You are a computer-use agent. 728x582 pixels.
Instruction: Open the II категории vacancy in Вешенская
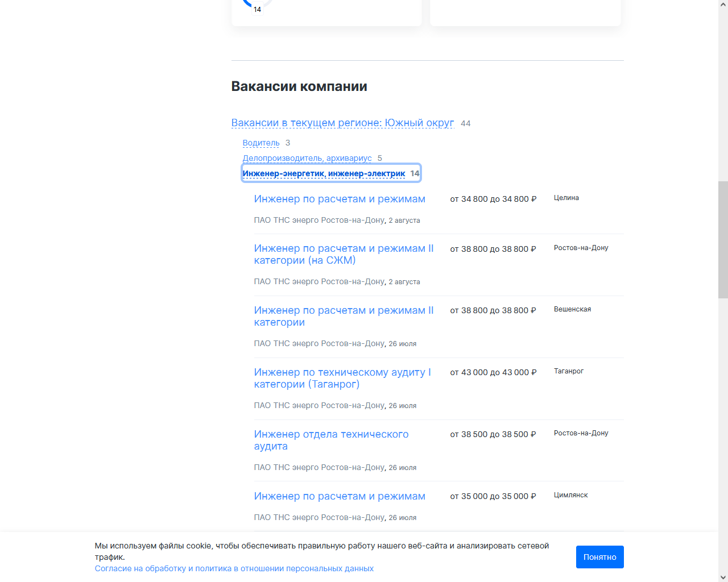click(x=344, y=316)
